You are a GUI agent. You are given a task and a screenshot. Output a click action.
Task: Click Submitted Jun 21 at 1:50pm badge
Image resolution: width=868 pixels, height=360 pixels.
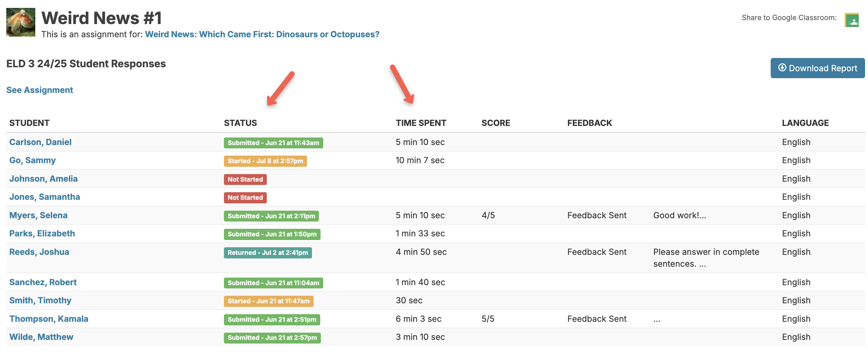click(x=272, y=234)
